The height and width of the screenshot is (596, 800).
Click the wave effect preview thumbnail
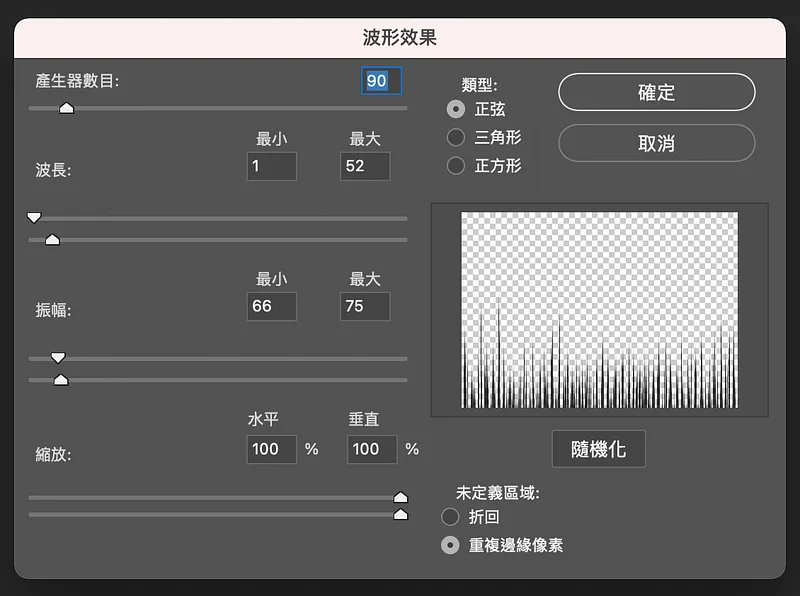pos(599,310)
